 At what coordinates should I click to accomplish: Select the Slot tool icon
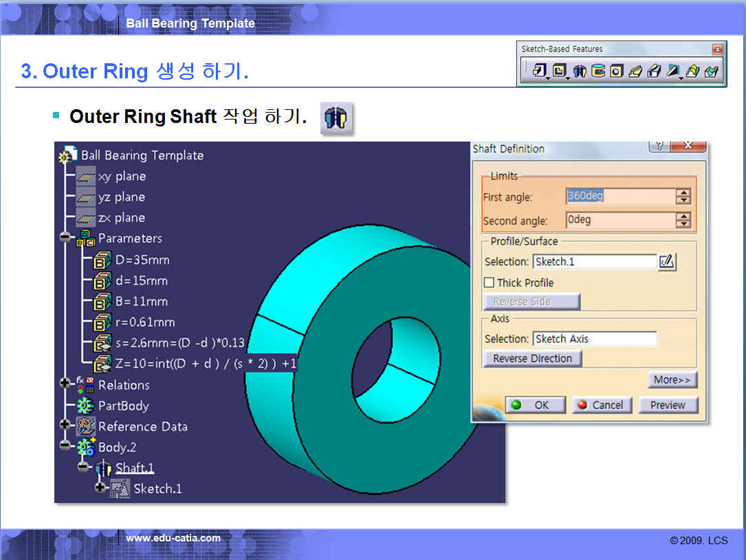(x=655, y=71)
